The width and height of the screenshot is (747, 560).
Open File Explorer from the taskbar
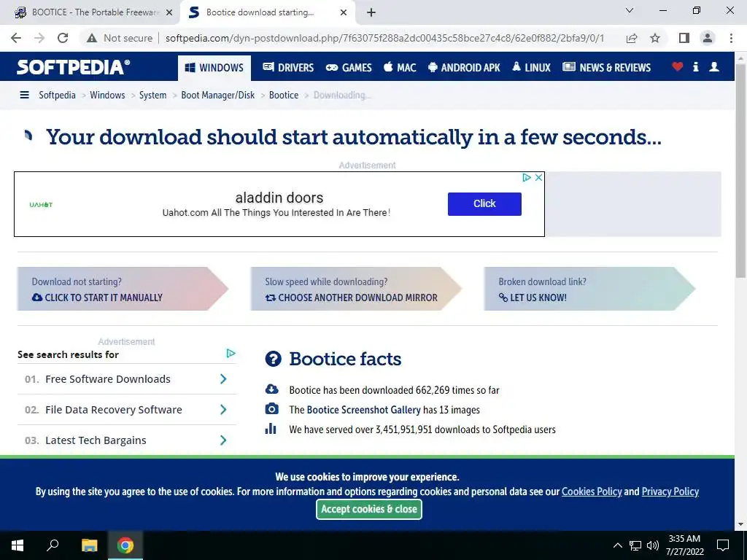click(x=89, y=545)
